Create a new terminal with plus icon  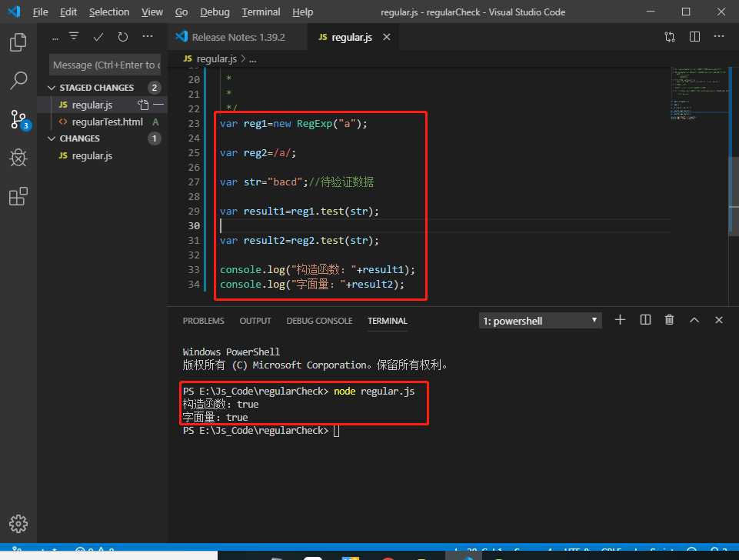coord(621,320)
